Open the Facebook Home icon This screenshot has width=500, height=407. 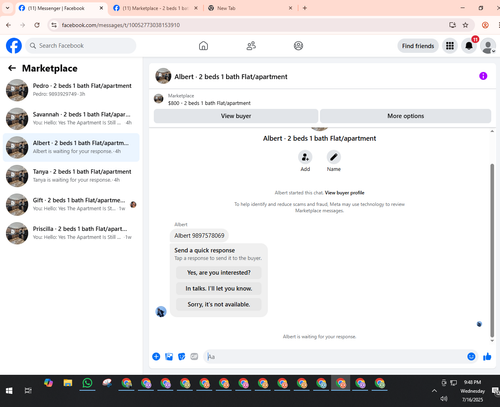pos(203,46)
